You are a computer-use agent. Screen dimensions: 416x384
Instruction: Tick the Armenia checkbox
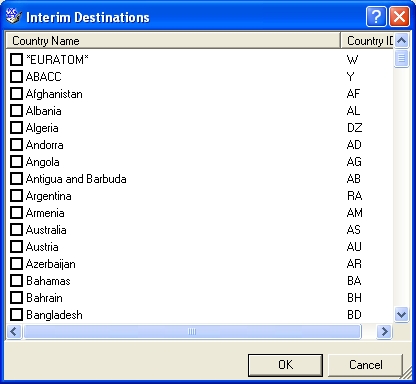16,213
